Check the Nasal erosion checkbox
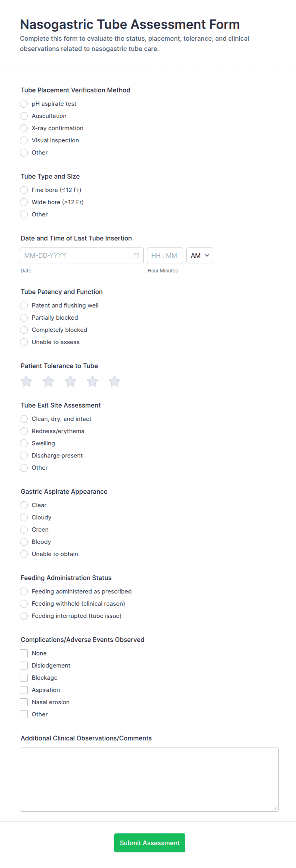 [24, 702]
